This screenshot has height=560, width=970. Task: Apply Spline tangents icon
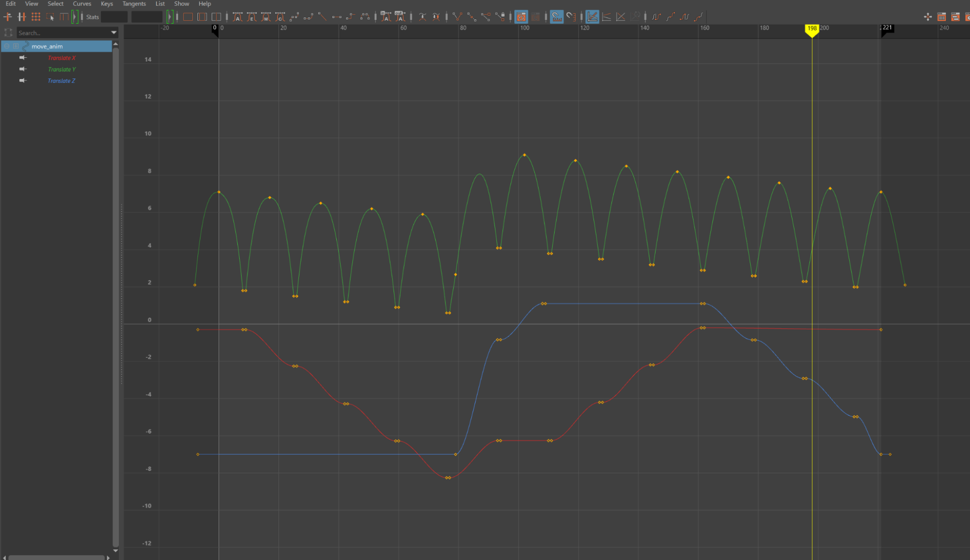[294, 17]
